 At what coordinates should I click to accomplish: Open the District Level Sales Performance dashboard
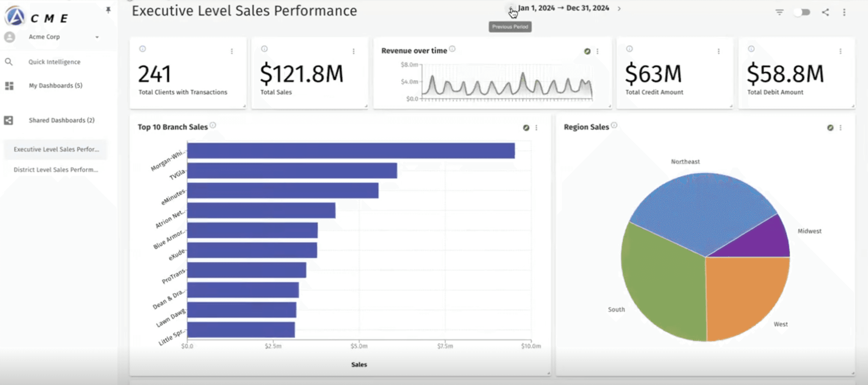click(55, 170)
